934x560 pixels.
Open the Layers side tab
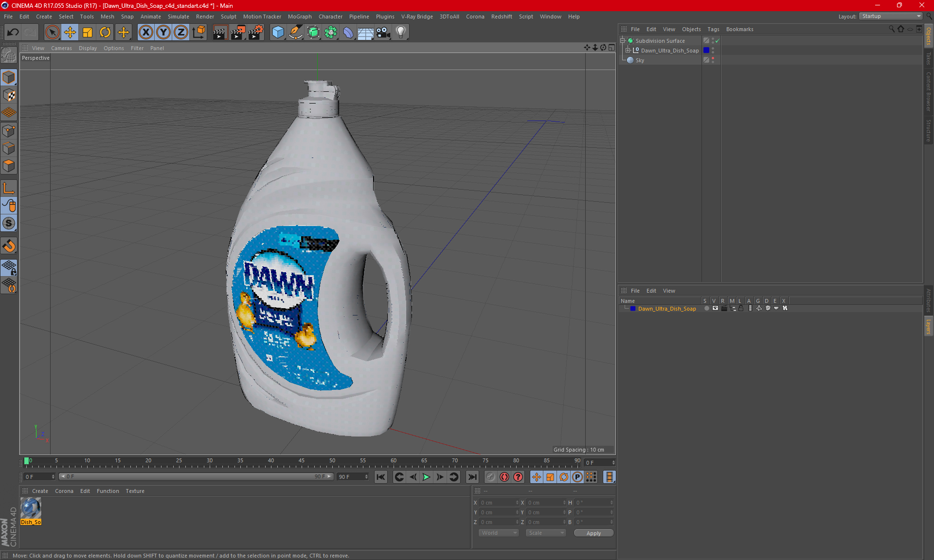pyautogui.click(x=928, y=327)
